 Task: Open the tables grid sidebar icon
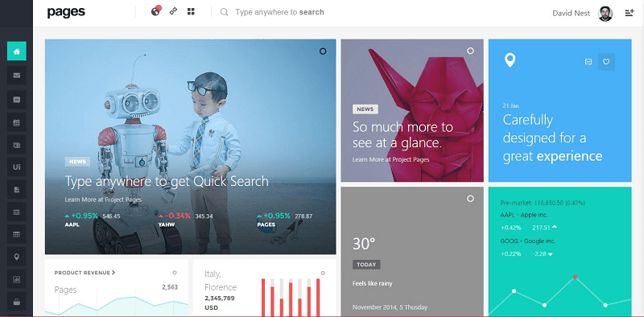click(16, 234)
